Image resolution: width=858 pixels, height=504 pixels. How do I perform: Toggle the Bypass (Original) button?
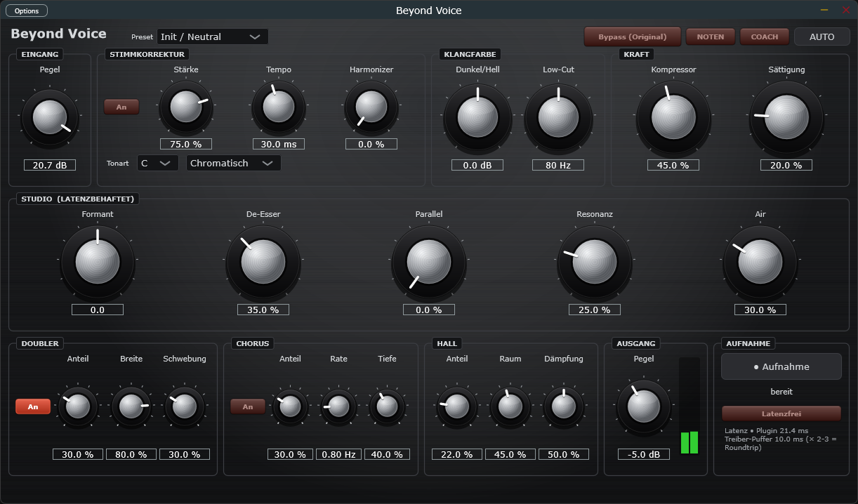click(633, 37)
